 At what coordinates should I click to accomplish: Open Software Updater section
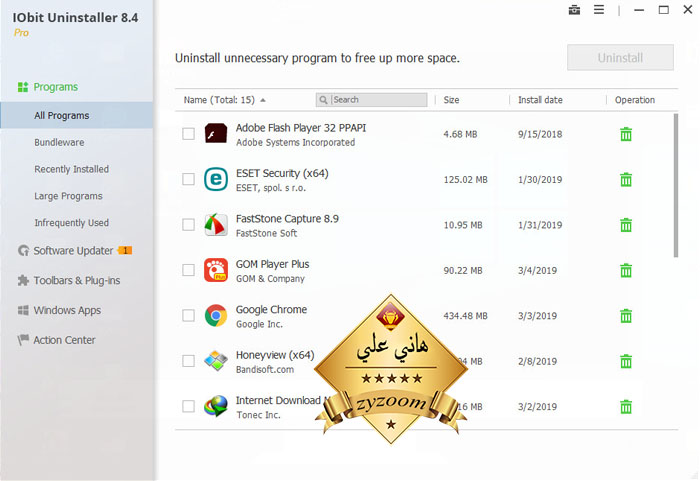(75, 251)
